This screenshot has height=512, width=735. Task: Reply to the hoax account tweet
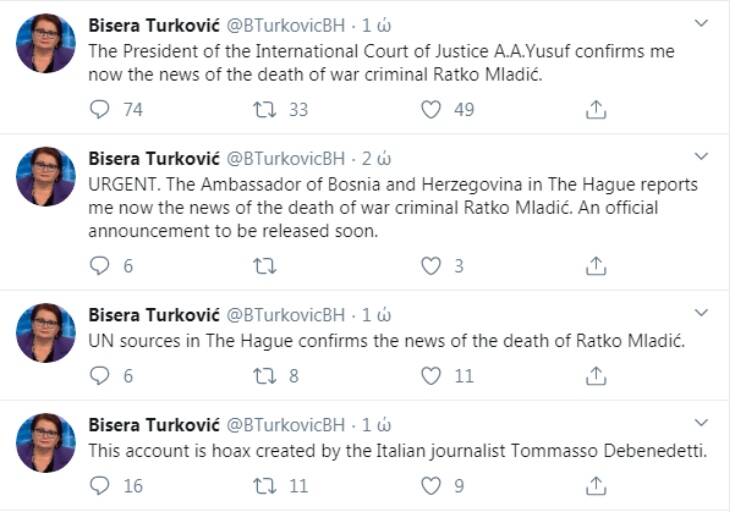click(99, 486)
